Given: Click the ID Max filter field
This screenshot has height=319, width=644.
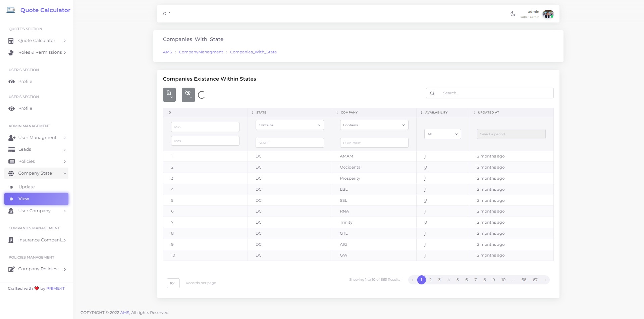Looking at the screenshot, I should tap(205, 141).
